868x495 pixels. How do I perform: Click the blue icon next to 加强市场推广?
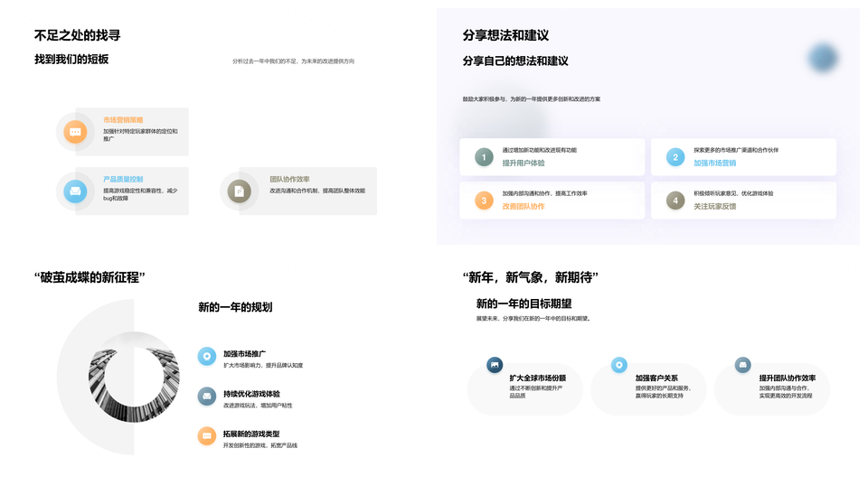pyautogui.click(x=207, y=356)
